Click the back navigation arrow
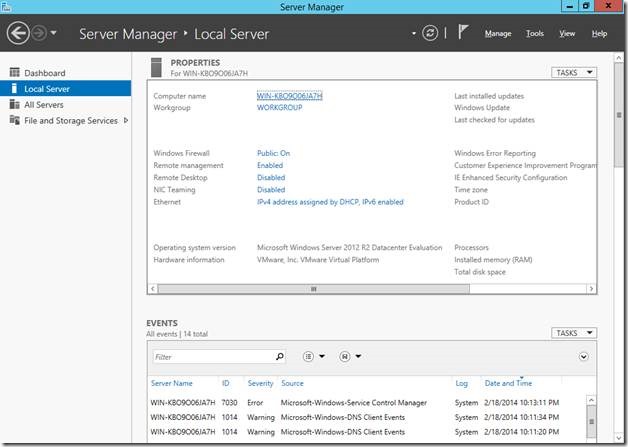This screenshot has width=628, height=447. coord(18,33)
